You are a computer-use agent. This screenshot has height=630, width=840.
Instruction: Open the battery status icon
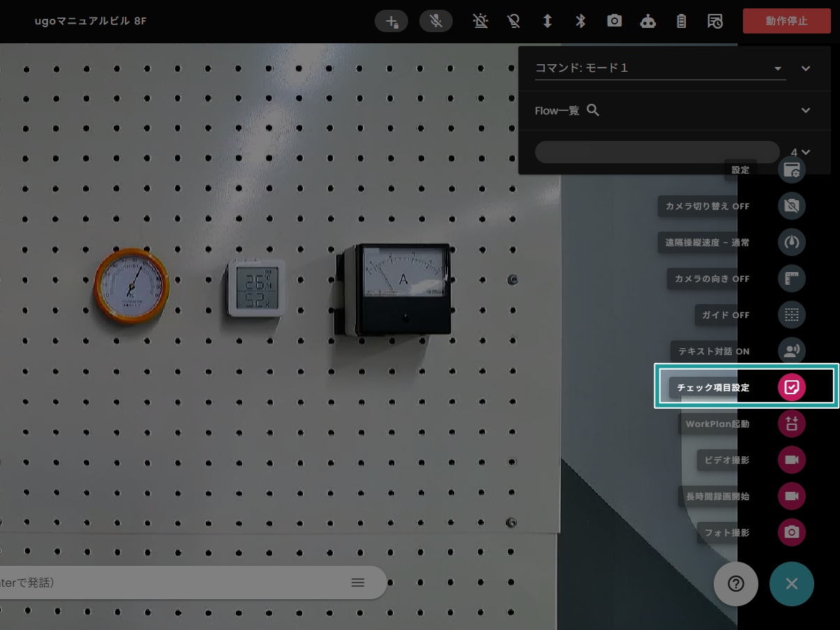pyautogui.click(x=682, y=21)
